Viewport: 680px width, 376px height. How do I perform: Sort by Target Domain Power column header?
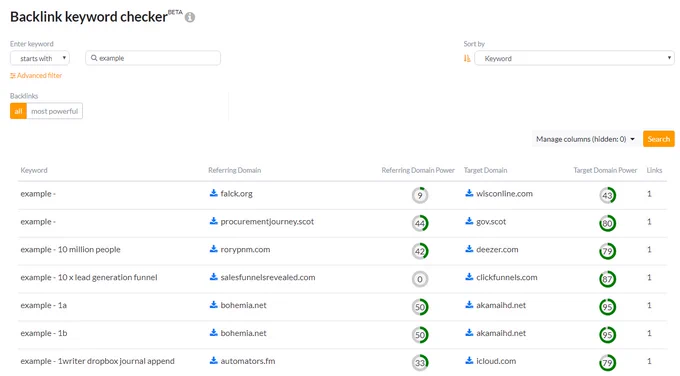point(605,170)
